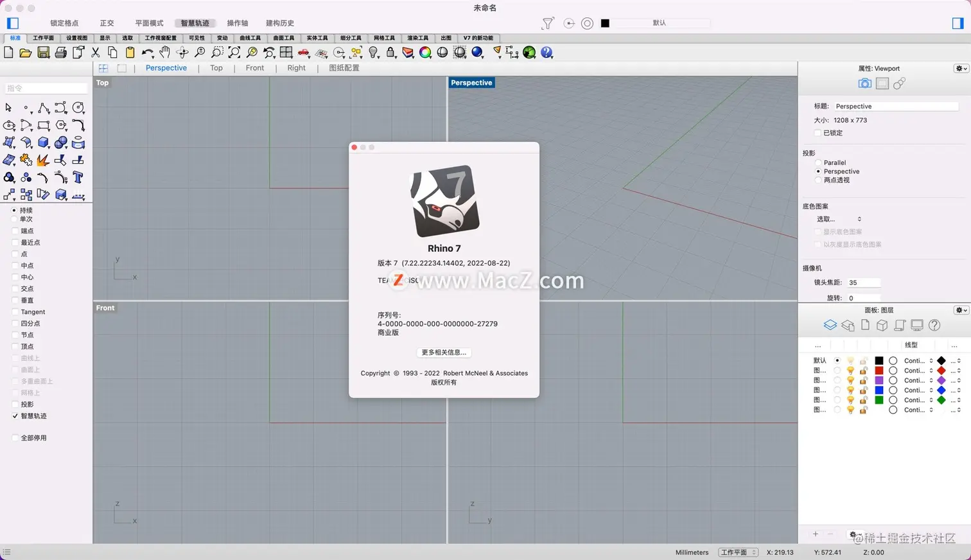This screenshot has width=971, height=560.
Task: Open linetype dropdown for the green layer
Action: click(x=918, y=400)
